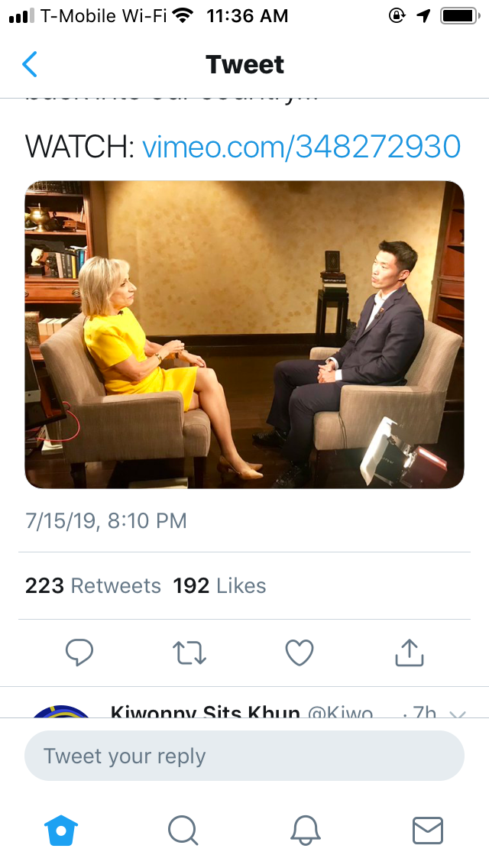The height and width of the screenshot is (868, 489).
Task: Open the Search tab
Action: pyautogui.click(x=183, y=830)
